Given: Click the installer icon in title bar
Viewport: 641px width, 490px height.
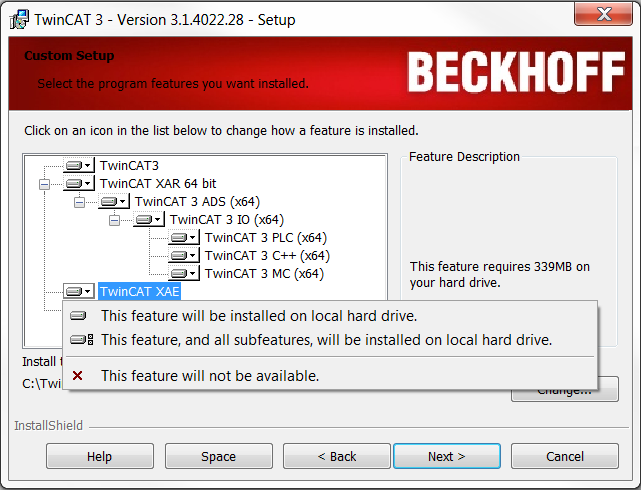Looking at the screenshot, I should tap(19, 19).
